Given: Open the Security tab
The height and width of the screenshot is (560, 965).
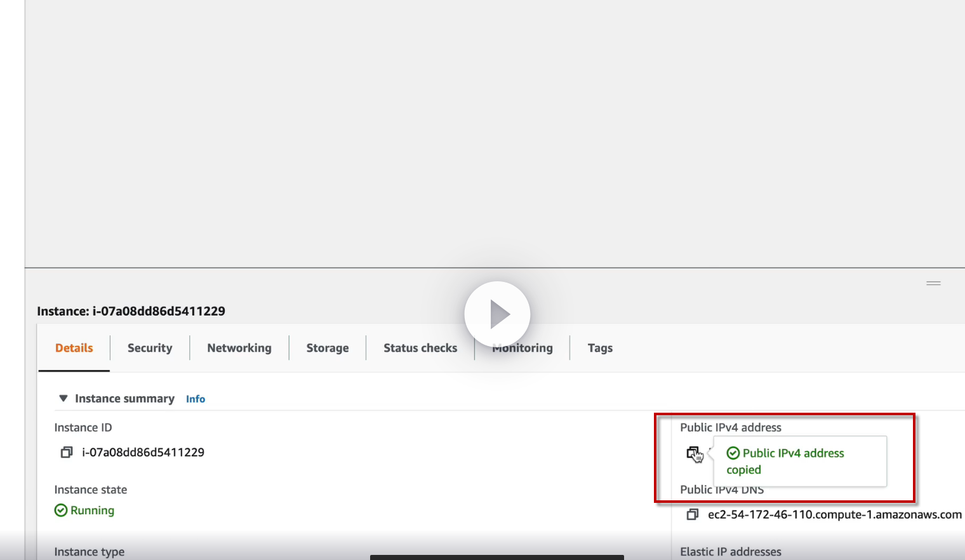Looking at the screenshot, I should (x=150, y=348).
